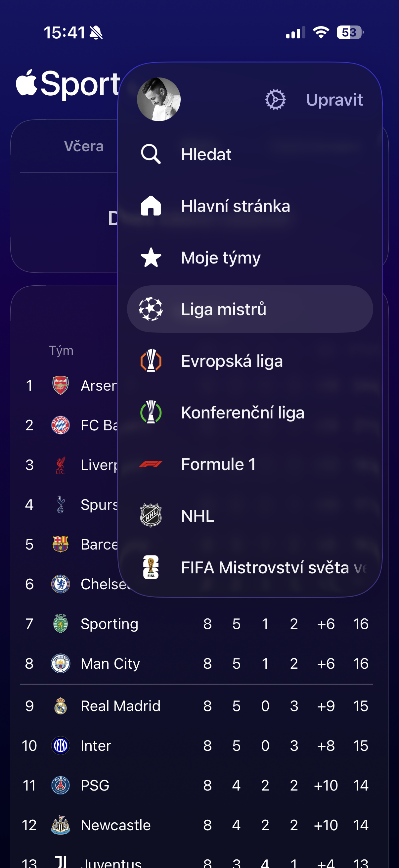Open settings via the gear icon

point(275,100)
